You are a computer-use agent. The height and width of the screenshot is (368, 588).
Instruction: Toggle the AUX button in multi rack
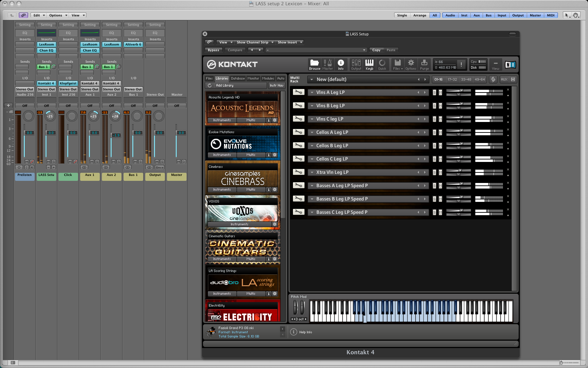[504, 80]
